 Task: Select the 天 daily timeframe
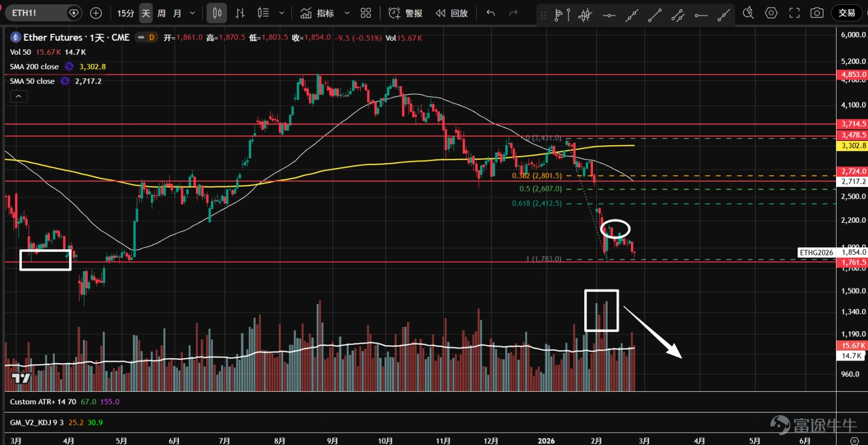(x=146, y=13)
